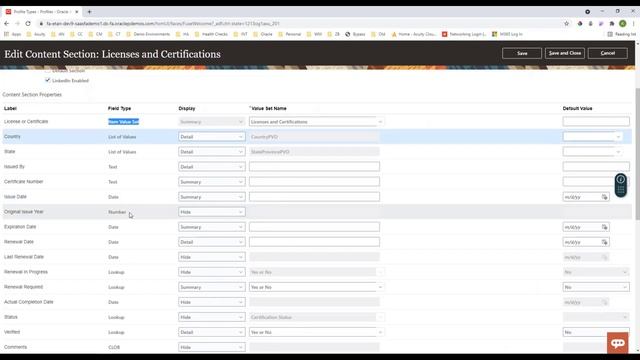
Task: Click the Actual Completion Date label
Action: click(29, 302)
